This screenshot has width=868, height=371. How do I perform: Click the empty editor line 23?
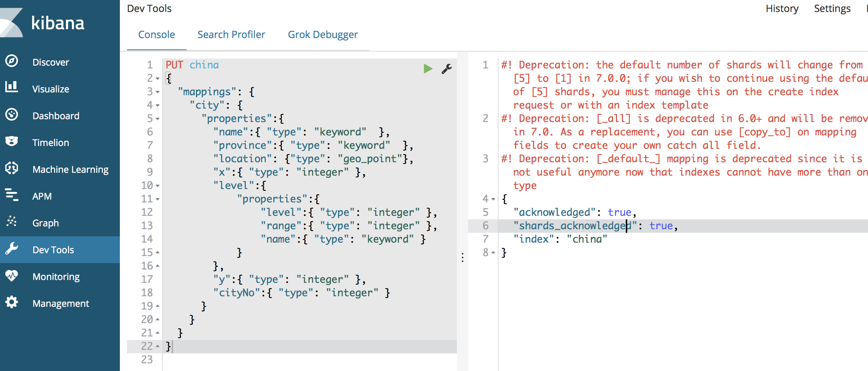(310, 359)
